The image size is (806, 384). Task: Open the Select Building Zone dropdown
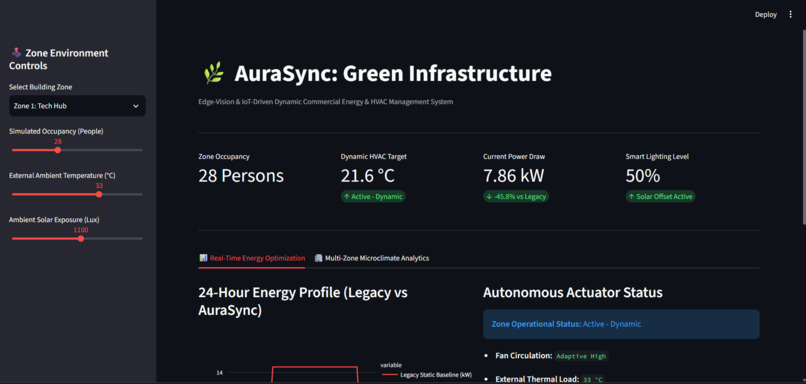pyautogui.click(x=77, y=106)
